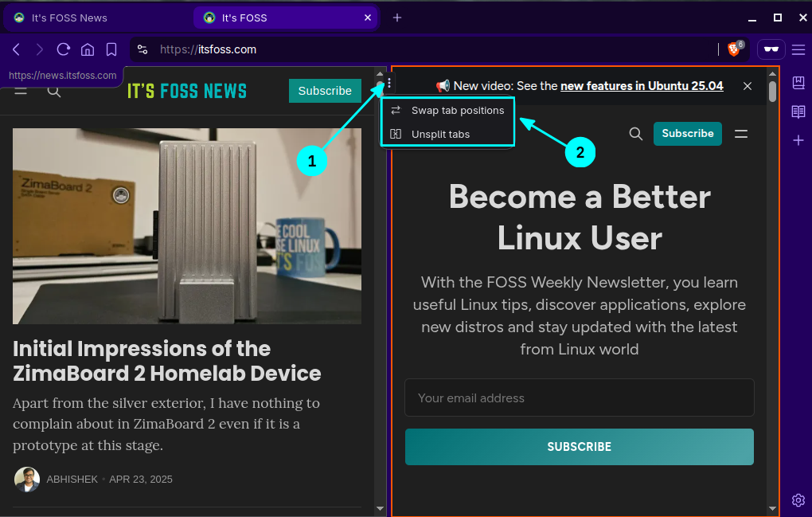Click the teal Subscribe button on It's FOSS News
The height and width of the screenshot is (517, 812).
325,90
